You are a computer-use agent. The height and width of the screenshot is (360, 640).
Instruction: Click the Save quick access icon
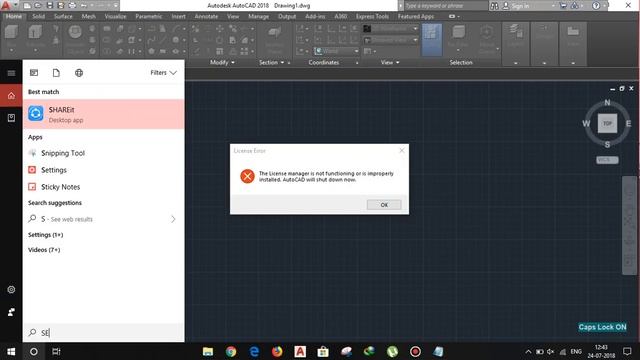pos(50,6)
